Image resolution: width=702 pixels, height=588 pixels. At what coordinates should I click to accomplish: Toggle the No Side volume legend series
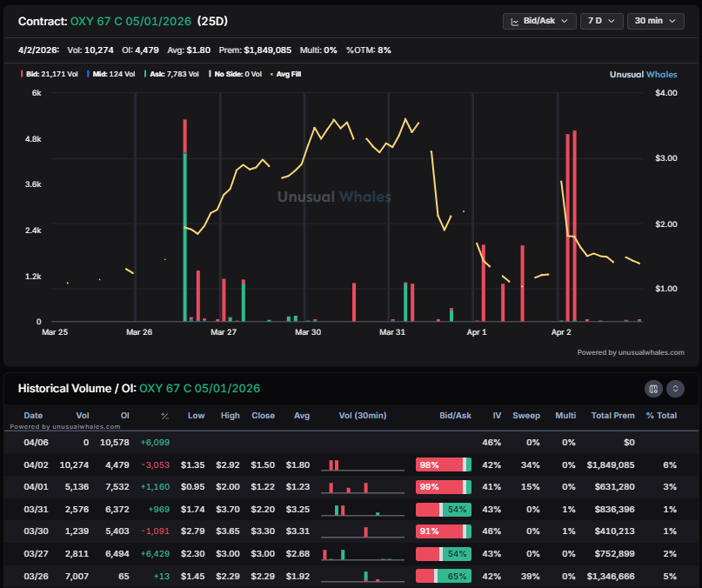[236, 74]
